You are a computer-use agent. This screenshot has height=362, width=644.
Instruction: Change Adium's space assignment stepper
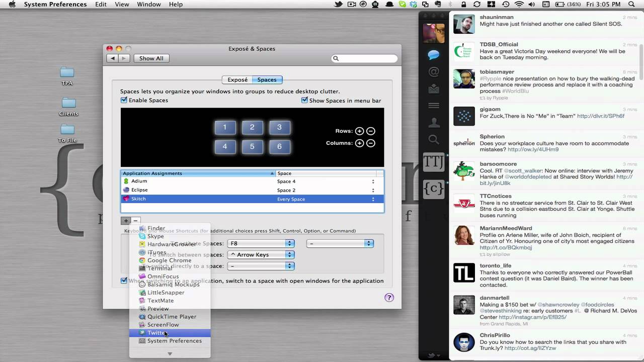coord(373,182)
